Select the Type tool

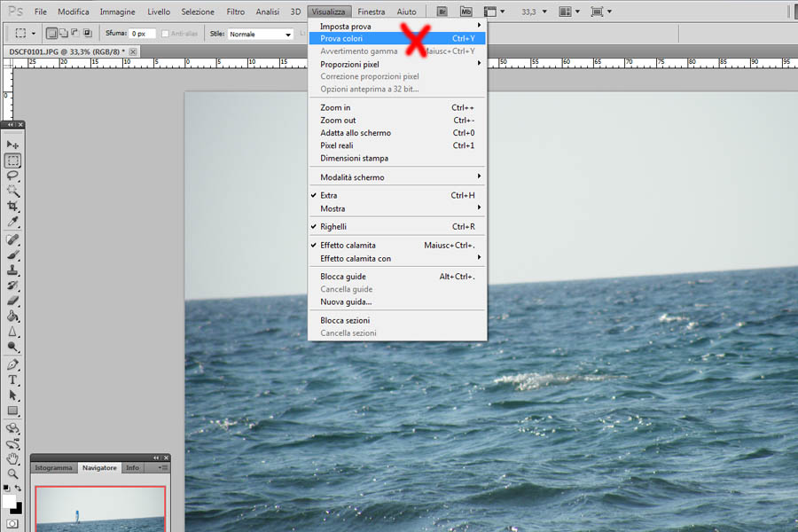tap(13, 379)
